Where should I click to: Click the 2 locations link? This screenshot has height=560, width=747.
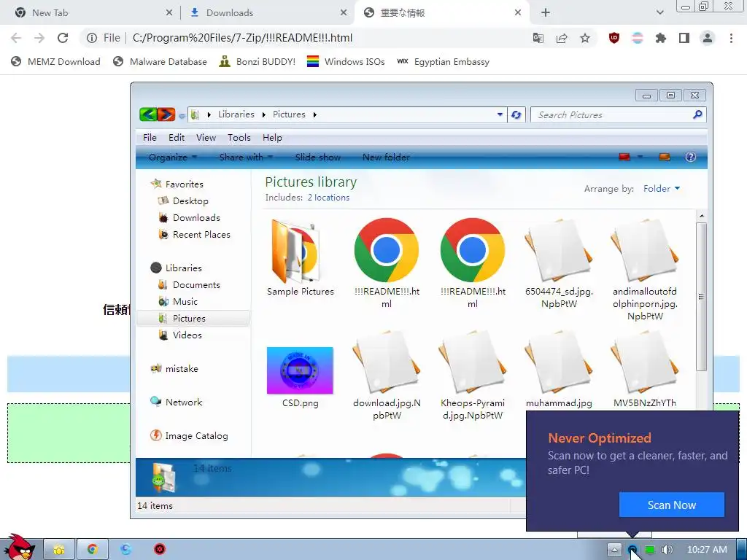point(328,198)
